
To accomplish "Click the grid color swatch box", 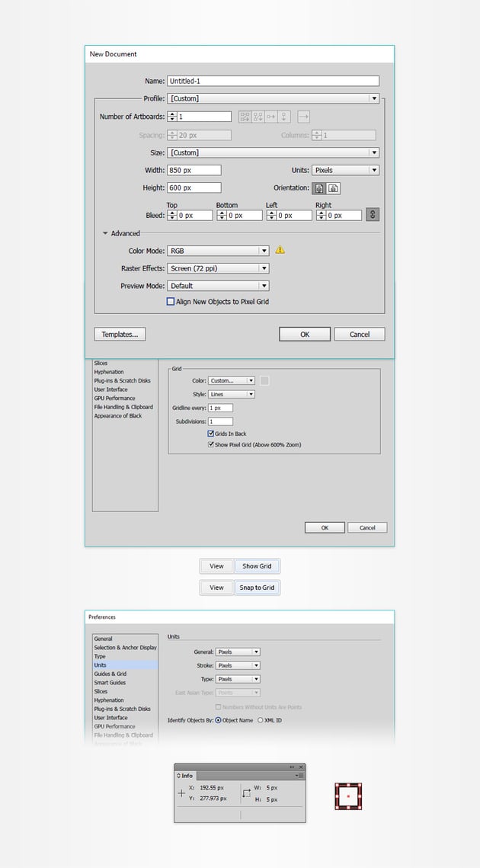I will click(x=264, y=381).
